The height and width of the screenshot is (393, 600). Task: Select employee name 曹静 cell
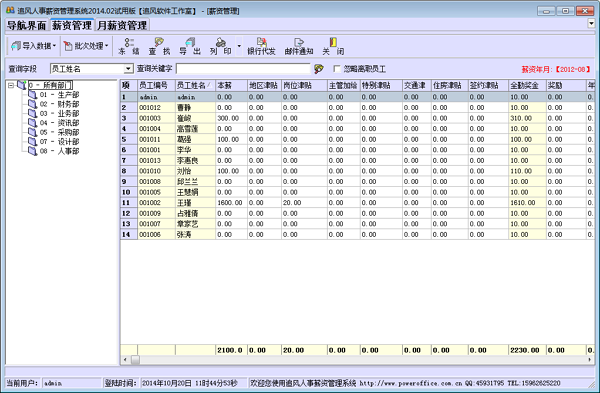[195, 108]
